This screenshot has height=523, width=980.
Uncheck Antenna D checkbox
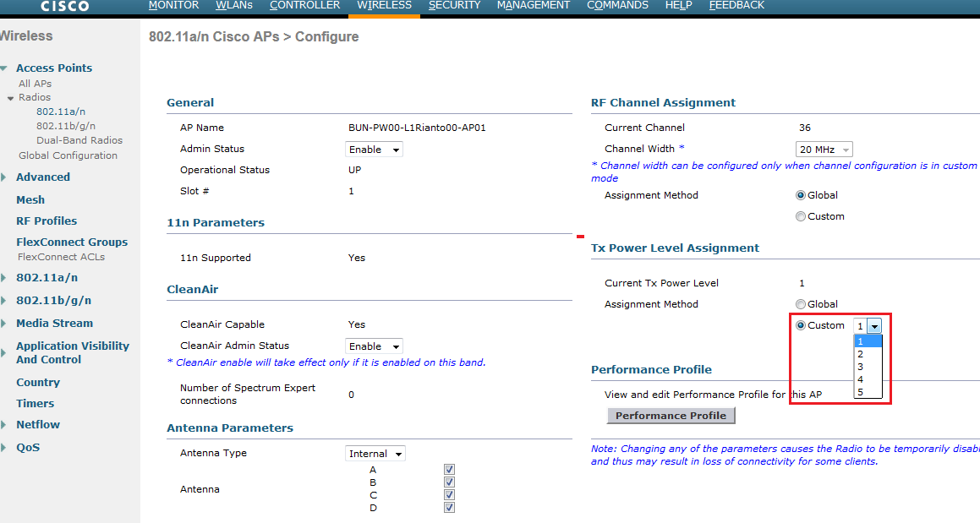(449, 508)
